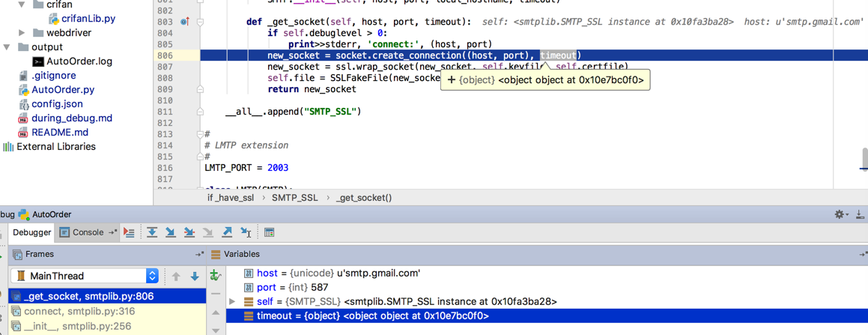Click the pin icon beside Console tab
This screenshot has width=868, height=335.
tap(112, 232)
